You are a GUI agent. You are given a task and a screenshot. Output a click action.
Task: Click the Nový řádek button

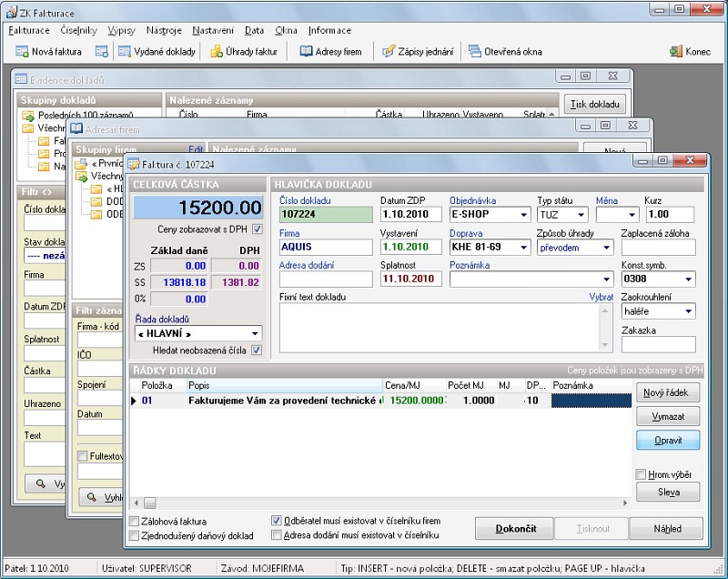(x=667, y=393)
